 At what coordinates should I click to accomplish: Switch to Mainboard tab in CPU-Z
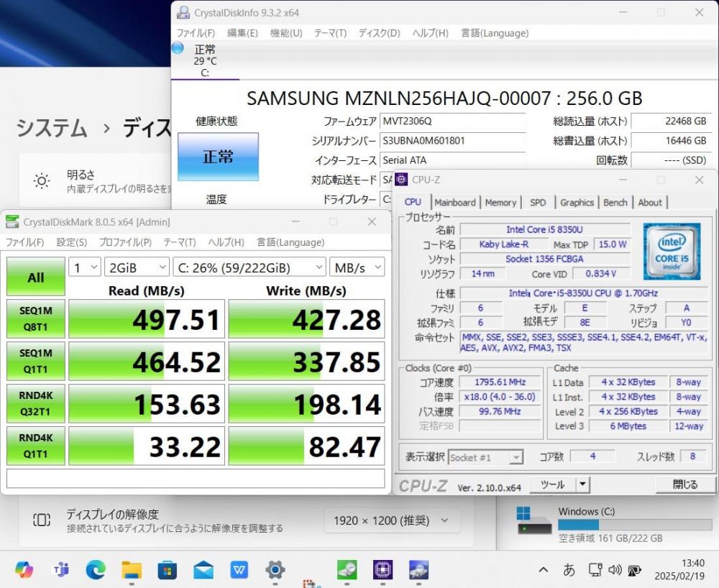click(x=455, y=203)
